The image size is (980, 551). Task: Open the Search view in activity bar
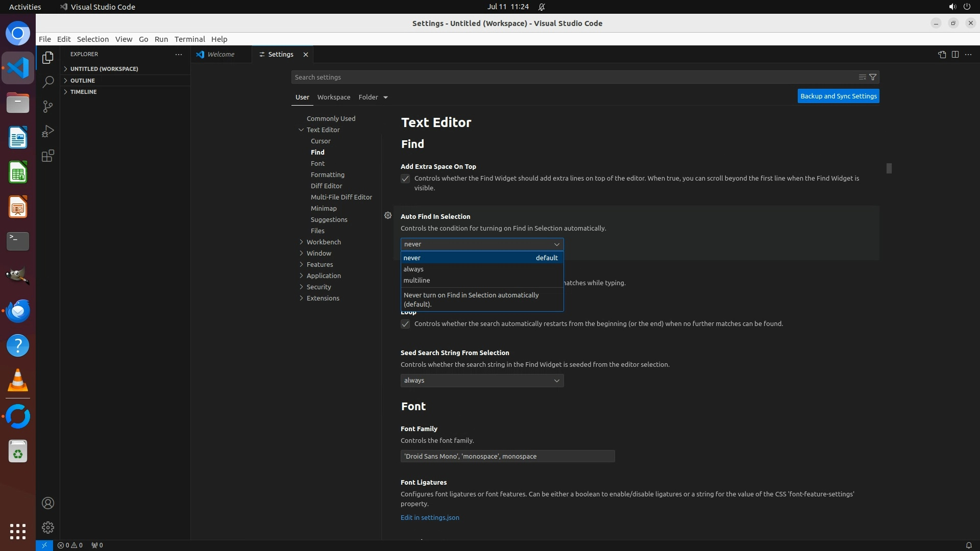tap(48, 82)
